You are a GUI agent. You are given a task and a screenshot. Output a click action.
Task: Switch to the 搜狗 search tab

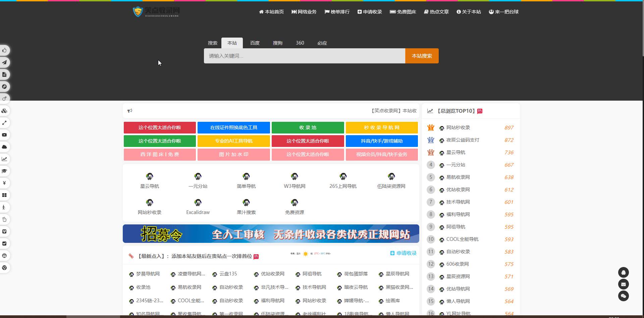click(x=278, y=43)
